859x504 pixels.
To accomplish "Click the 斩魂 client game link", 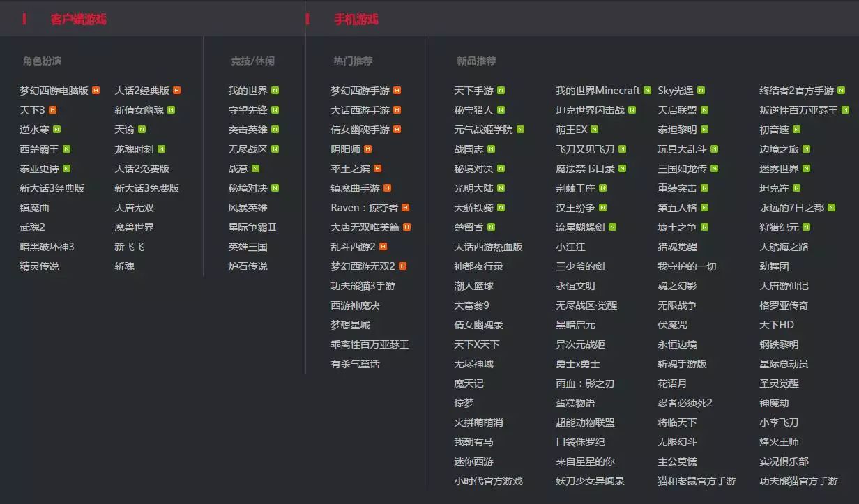I will point(124,266).
